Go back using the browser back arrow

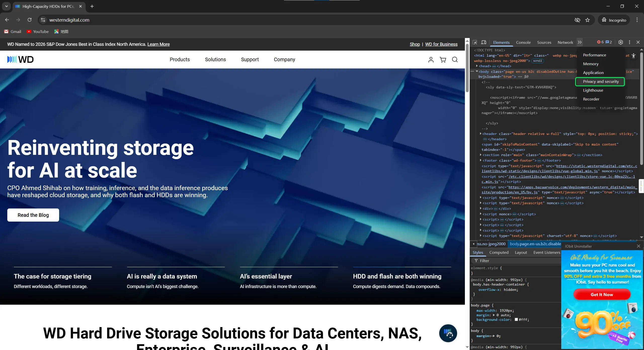pyautogui.click(x=7, y=20)
